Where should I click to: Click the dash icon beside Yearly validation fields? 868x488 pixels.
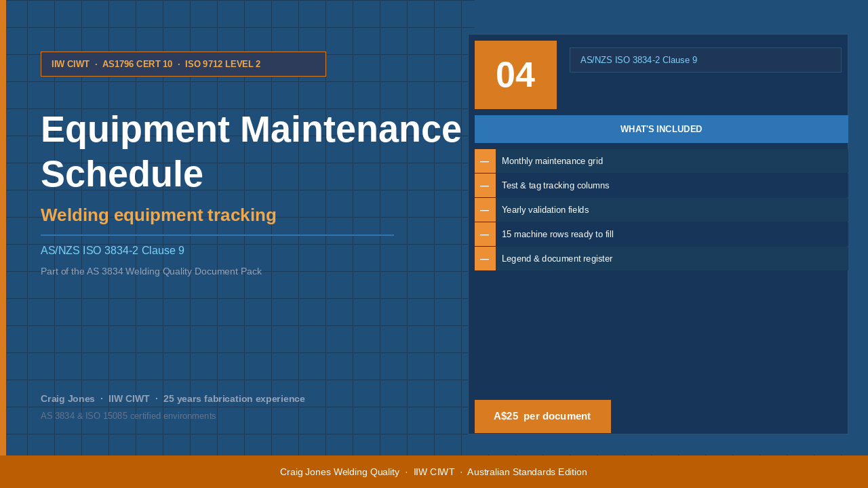(485, 210)
